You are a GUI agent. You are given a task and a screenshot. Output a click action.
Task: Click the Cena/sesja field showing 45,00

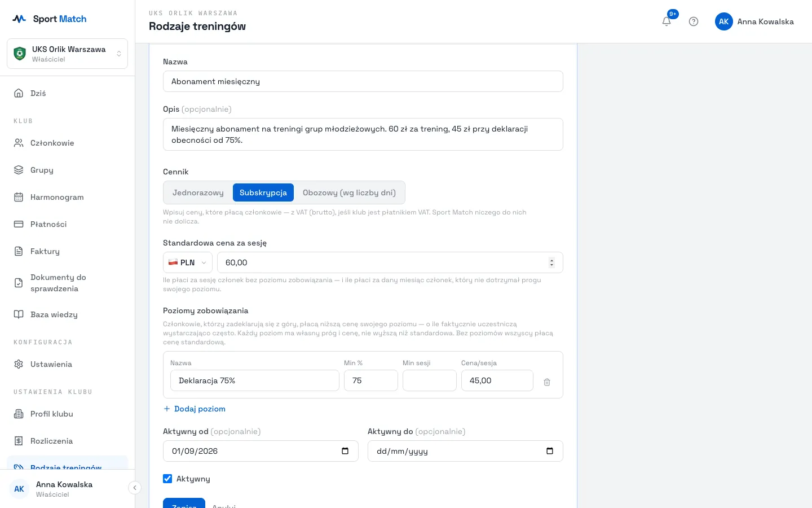point(497,380)
